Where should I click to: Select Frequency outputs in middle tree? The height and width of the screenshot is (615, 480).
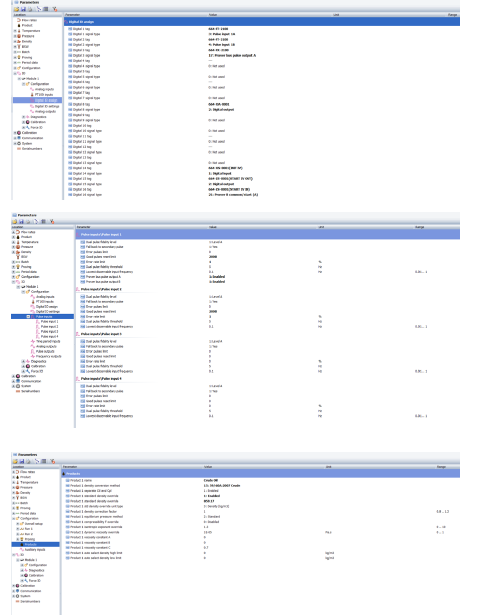48,356
